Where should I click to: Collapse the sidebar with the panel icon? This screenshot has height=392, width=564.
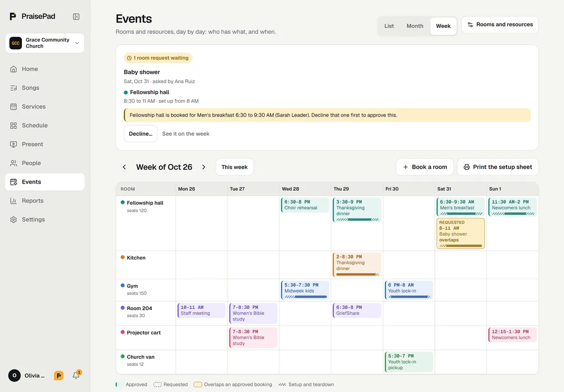pos(76,17)
